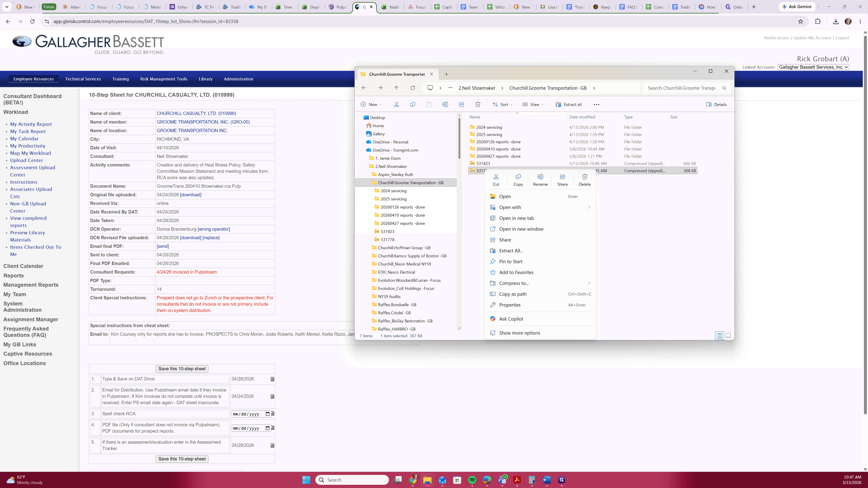Click the Rename icon in File Explorer toolbar
This screenshot has width=868, height=488.
(445, 104)
